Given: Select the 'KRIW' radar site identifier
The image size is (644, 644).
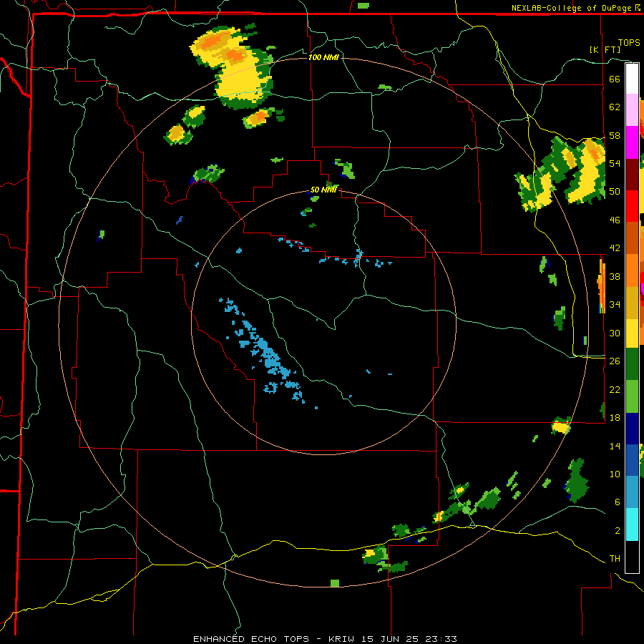Looking at the screenshot, I should (x=341, y=639).
